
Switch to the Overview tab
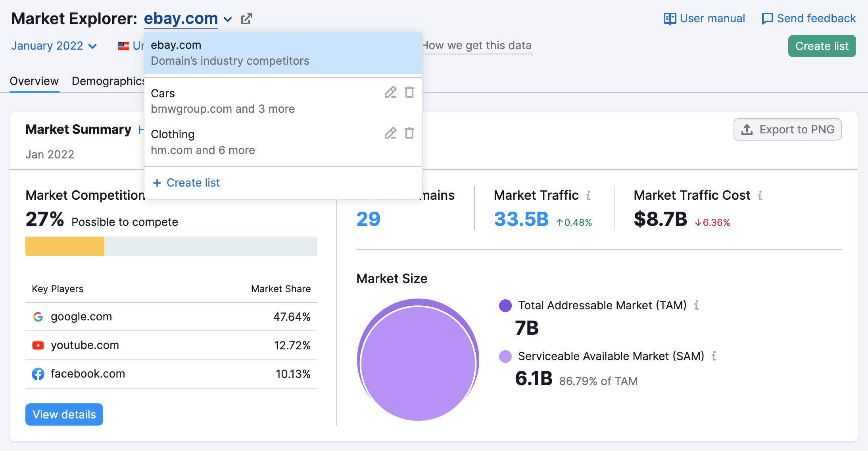34,81
